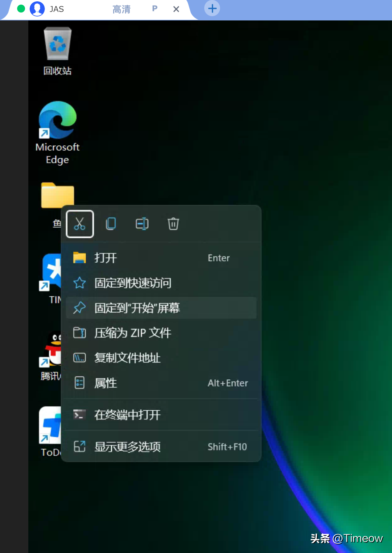Image resolution: width=392 pixels, height=553 pixels.
Task: Choose 压缩为 ZIP 文件
Action: (161, 333)
